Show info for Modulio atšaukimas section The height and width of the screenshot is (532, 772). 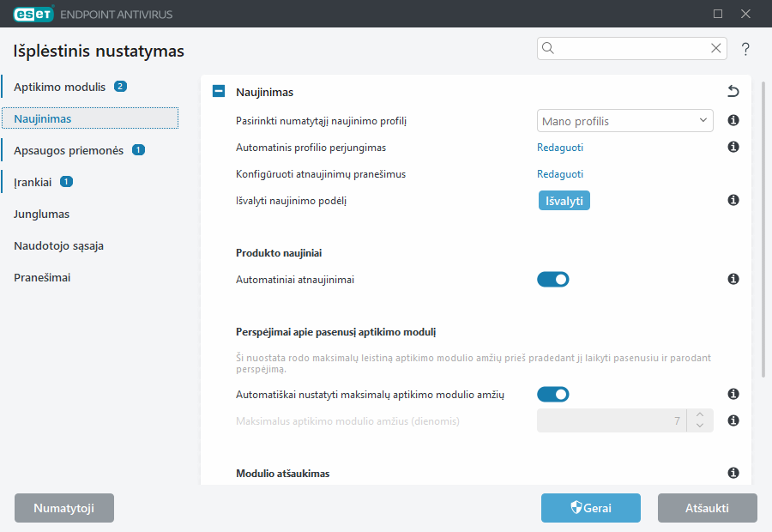click(x=733, y=473)
